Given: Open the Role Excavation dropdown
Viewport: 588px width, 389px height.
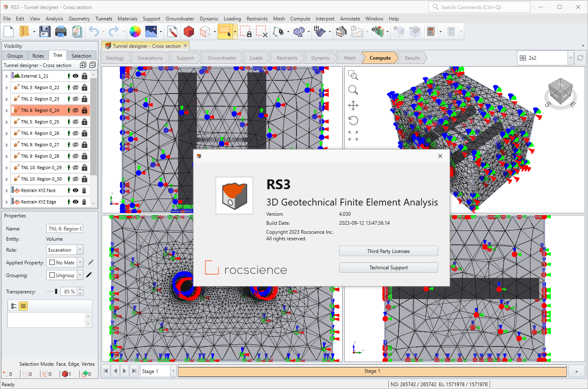Looking at the screenshot, I should tap(80, 250).
